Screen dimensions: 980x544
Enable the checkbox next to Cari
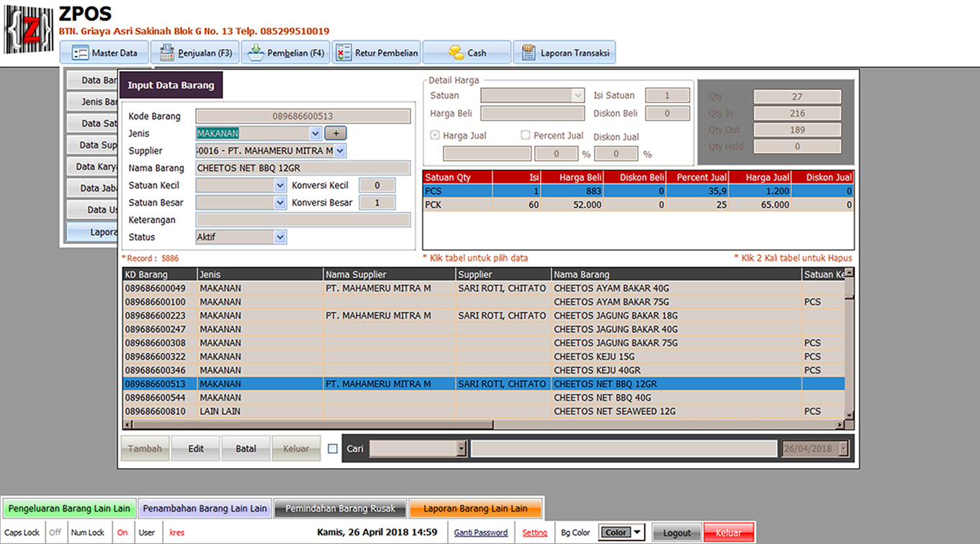coord(333,449)
